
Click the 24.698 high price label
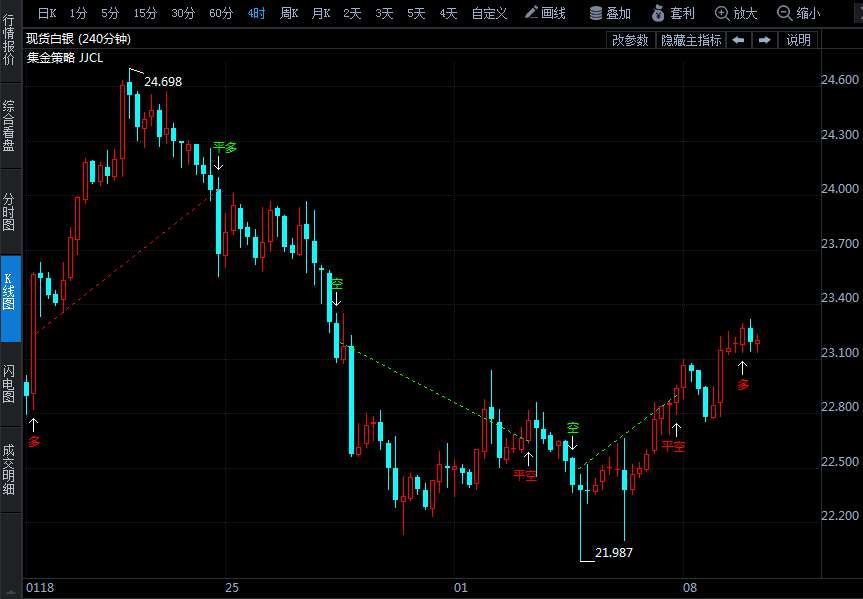click(163, 82)
